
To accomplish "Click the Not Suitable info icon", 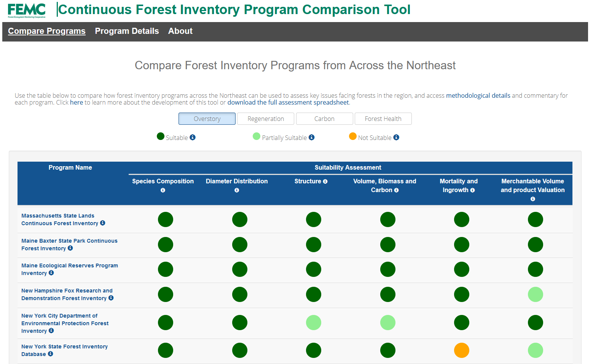I will coord(397,137).
